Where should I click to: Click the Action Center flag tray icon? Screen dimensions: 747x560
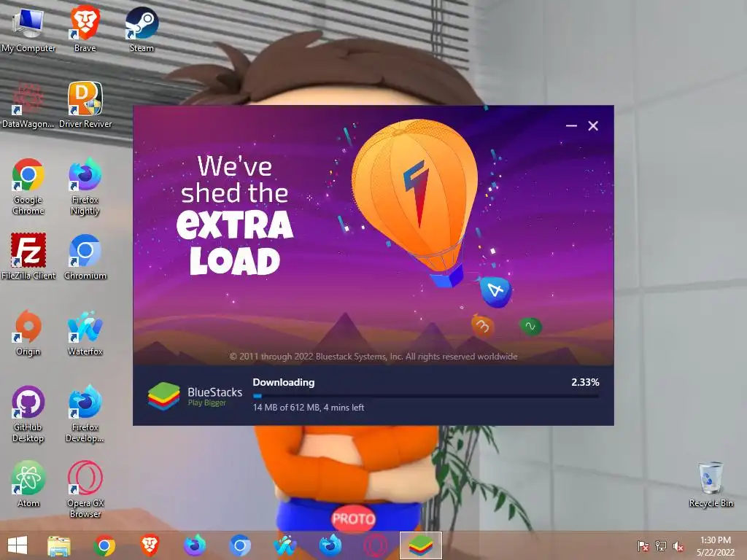643,546
